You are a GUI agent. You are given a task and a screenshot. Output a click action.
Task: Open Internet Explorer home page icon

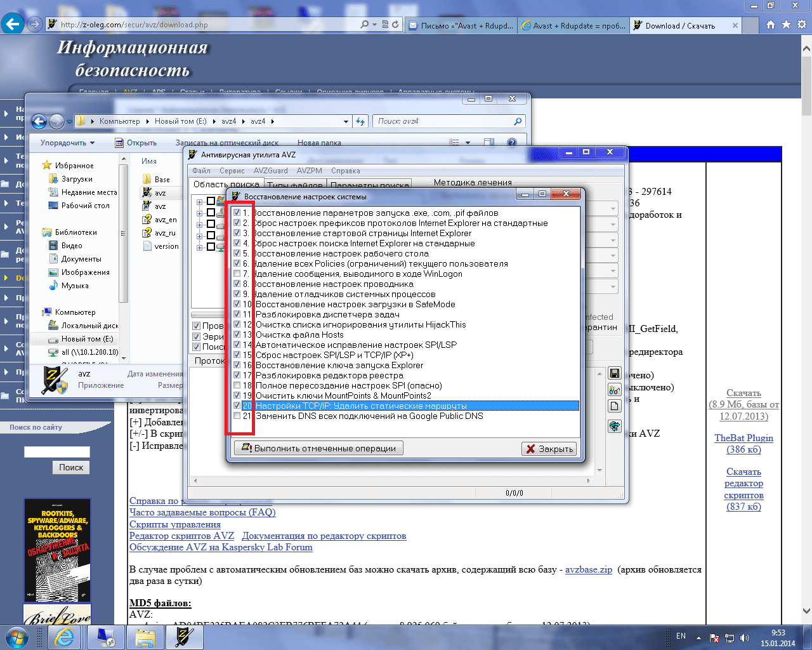(770, 25)
